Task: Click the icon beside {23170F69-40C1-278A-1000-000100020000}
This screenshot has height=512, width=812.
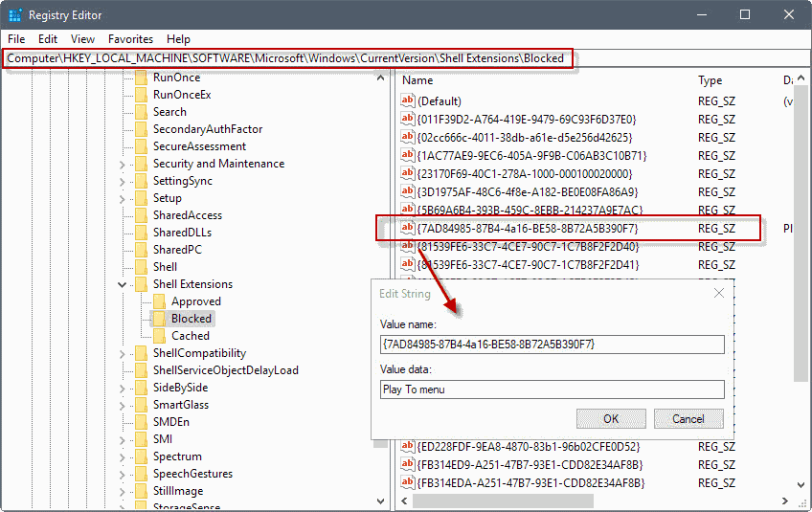Action: pos(408,173)
